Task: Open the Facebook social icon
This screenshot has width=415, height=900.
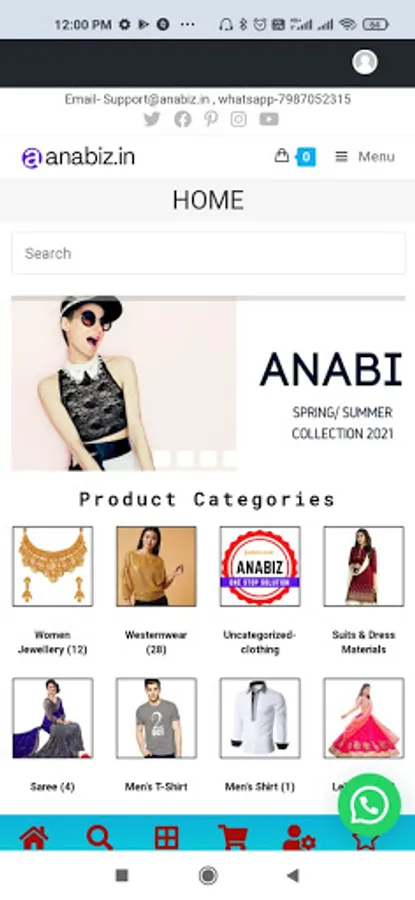Action: (183, 119)
